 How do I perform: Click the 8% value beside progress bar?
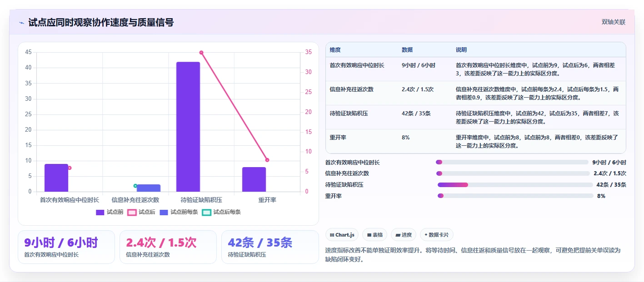click(x=601, y=196)
